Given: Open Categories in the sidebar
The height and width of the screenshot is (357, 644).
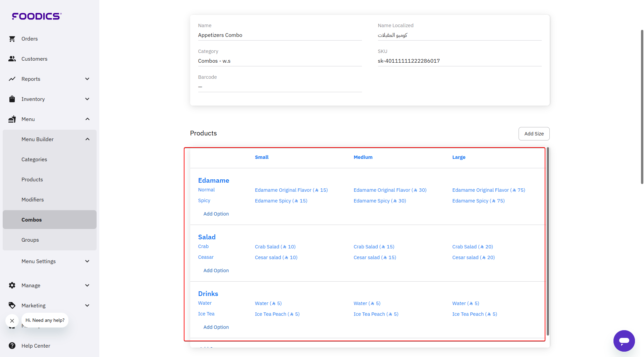Looking at the screenshot, I should (34, 160).
